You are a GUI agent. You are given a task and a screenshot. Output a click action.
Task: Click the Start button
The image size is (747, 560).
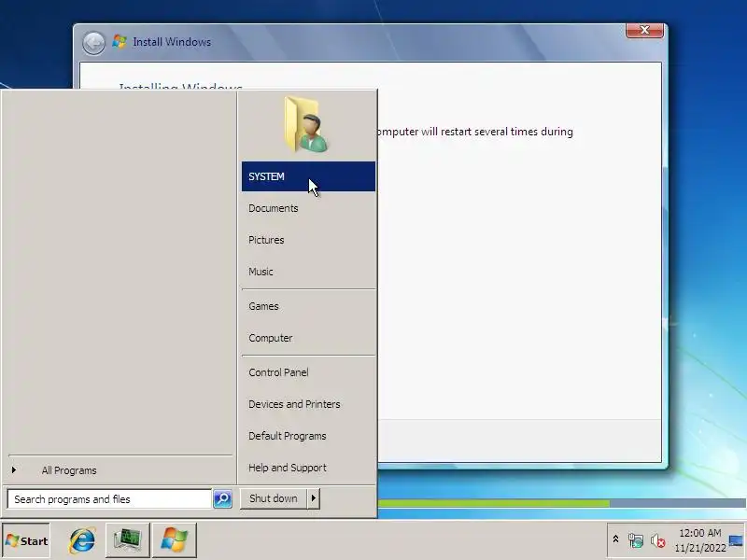26,540
